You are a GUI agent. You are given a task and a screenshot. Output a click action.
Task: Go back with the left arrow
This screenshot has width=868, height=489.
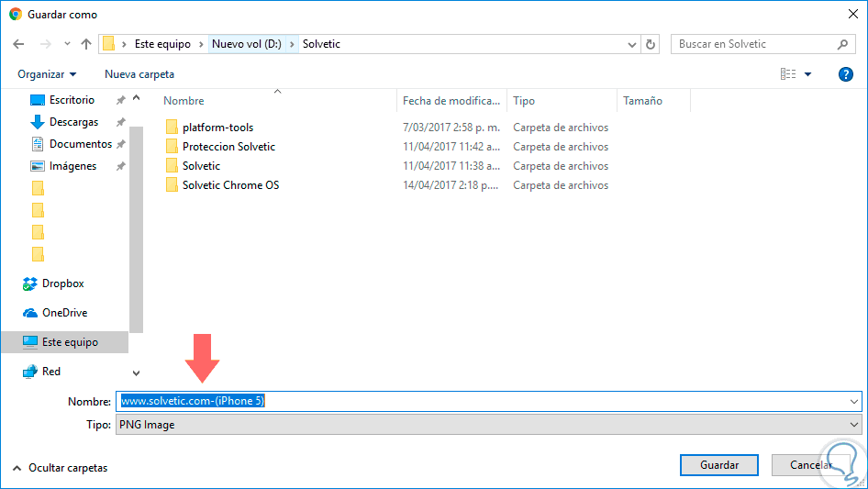point(18,44)
